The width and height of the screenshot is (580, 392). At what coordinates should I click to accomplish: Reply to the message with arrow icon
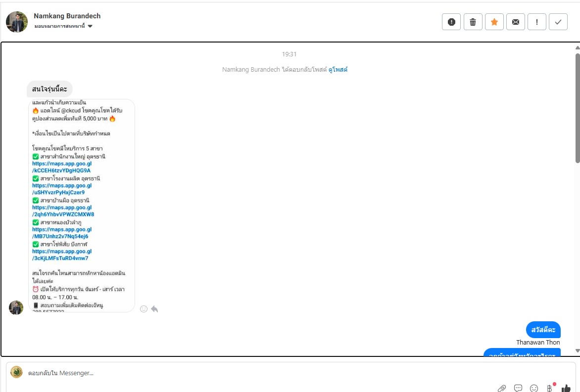154,309
